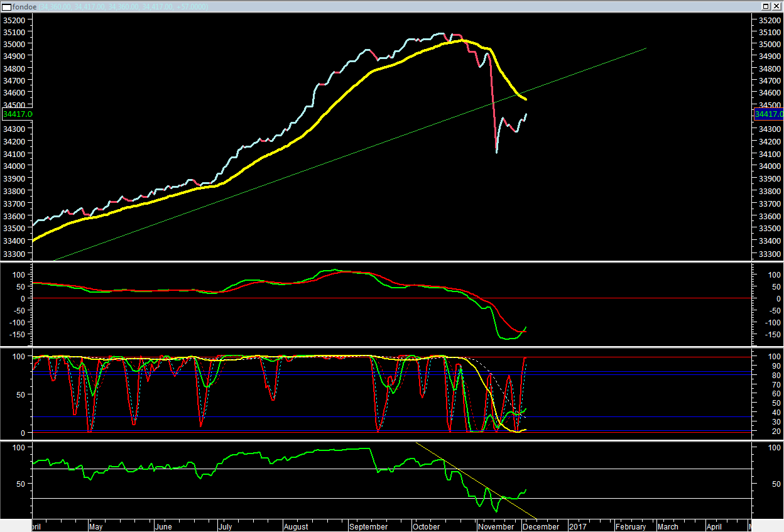This screenshot has width=784, height=532.
Task: Click the price peak near 35100 in October
Action: pyautogui.click(x=442, y=33)
